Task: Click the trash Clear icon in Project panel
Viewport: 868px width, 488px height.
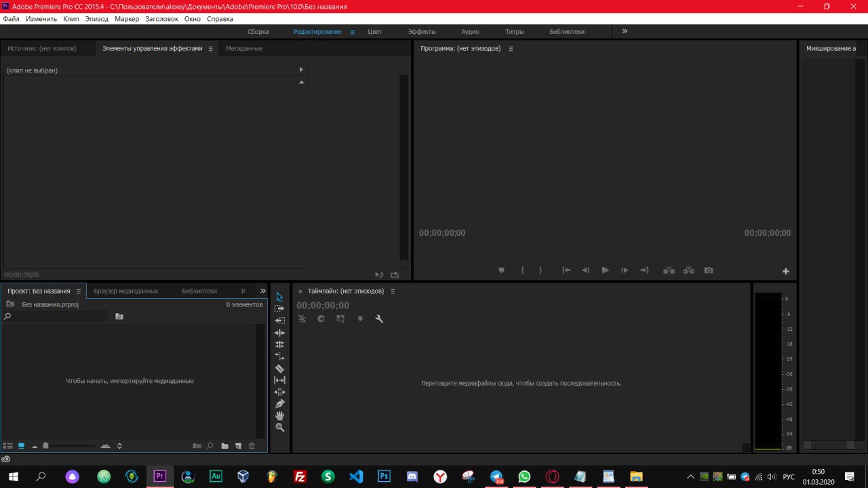Action: [x=252, y=446]
